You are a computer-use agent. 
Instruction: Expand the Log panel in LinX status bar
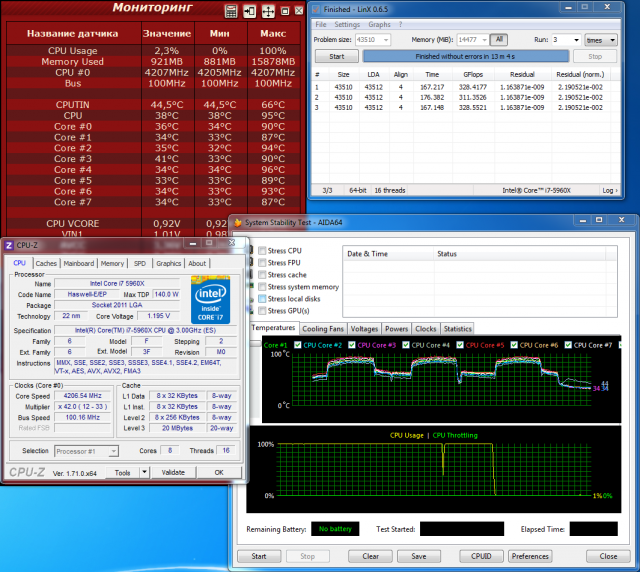tap(610, 191)
